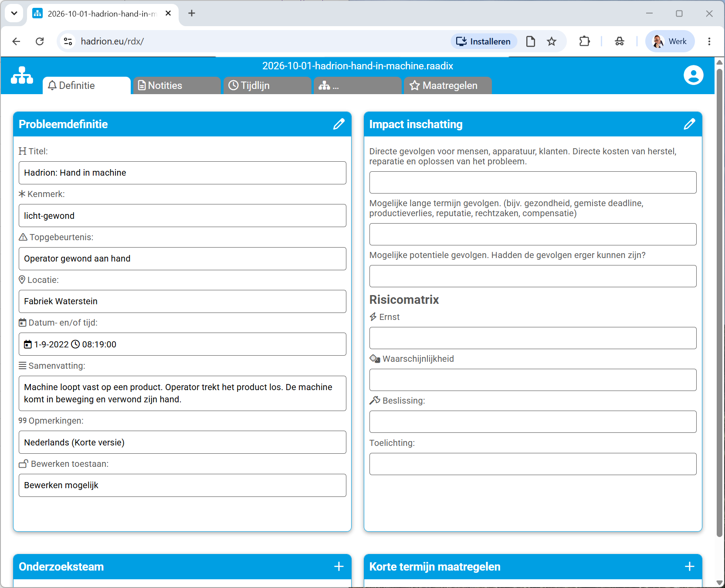Edit Probleemdefinitie with the pencil icon
Image resolution: width=725 pixels, height=588 pixels.
click(339, 124)
